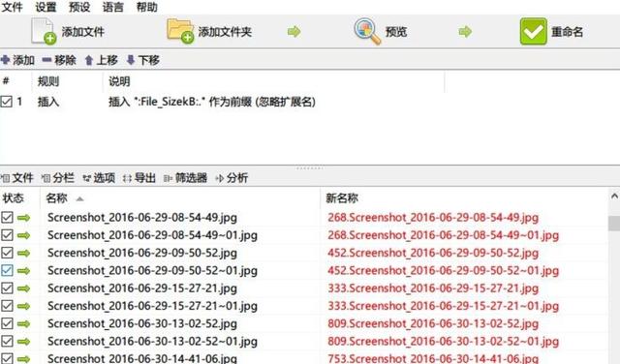Click the 添加文件夹 button label
Viewport: 620px width, 364px height.
(225, 32)
